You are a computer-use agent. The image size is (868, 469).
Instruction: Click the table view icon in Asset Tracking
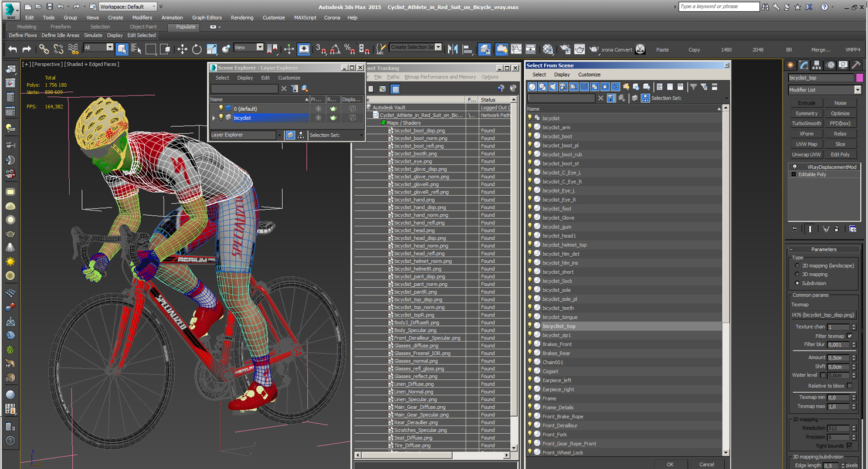(x=395, y=89)
